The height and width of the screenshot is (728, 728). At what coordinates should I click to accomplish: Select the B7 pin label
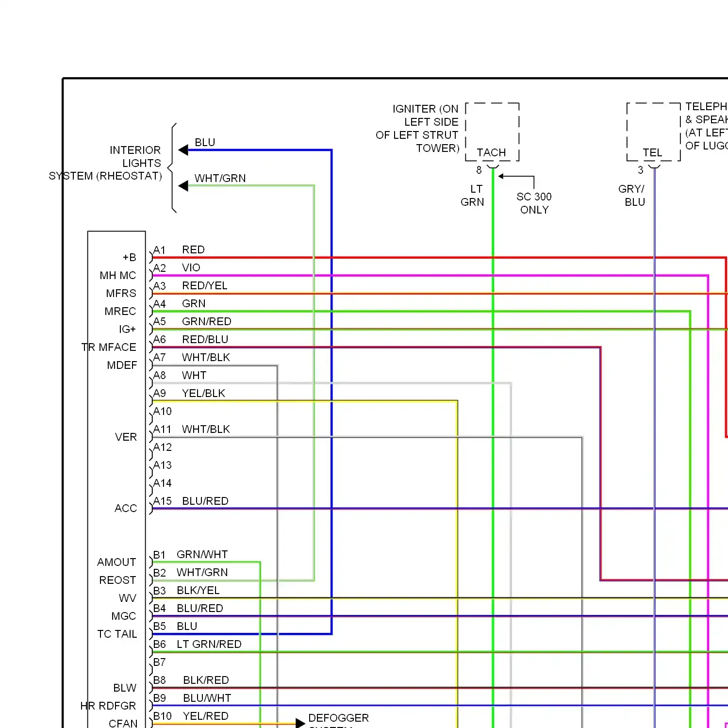(x=160, y=662)
